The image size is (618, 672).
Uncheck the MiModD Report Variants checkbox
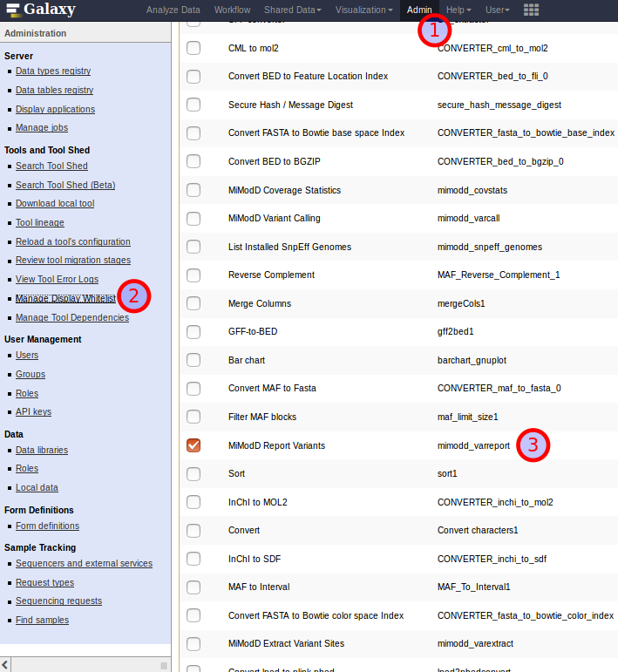pos(194,445)
